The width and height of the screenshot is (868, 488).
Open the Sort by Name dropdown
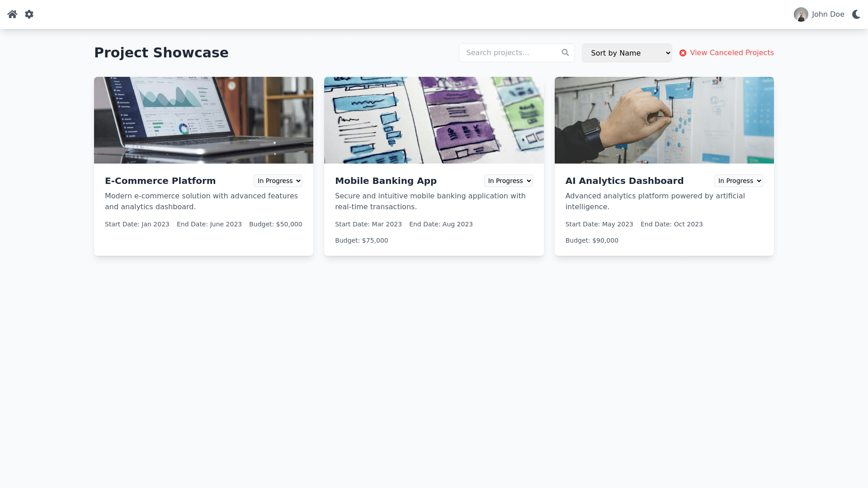point(627,53)
